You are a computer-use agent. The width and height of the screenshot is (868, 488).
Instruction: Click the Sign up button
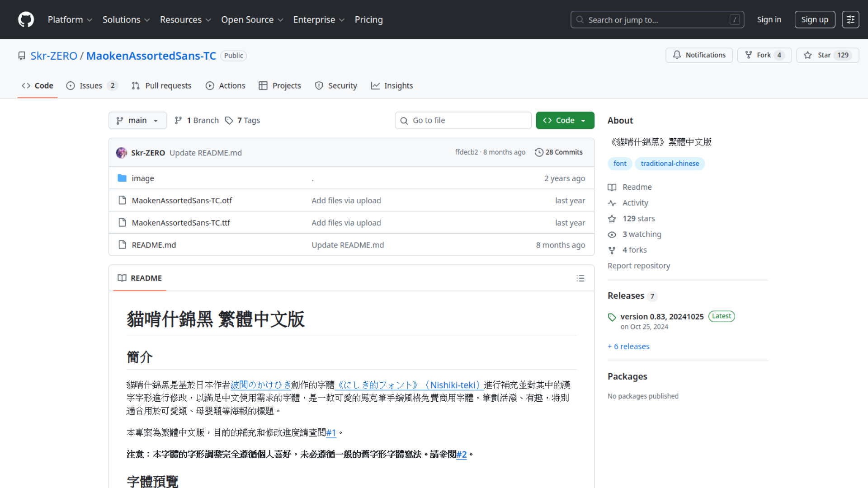click(x=814, y=19)
